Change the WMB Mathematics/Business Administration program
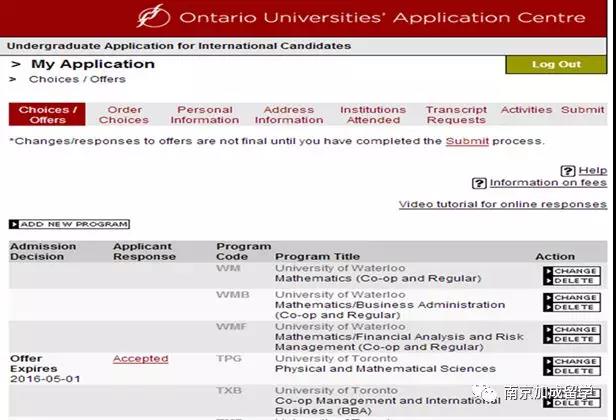Viewport: 616px width, 420px height. tap(572, 298)
